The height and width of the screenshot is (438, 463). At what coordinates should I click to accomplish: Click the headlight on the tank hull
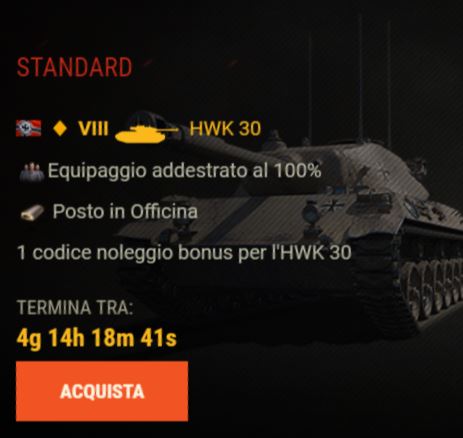pyautogui.click(x=310, y=213)
